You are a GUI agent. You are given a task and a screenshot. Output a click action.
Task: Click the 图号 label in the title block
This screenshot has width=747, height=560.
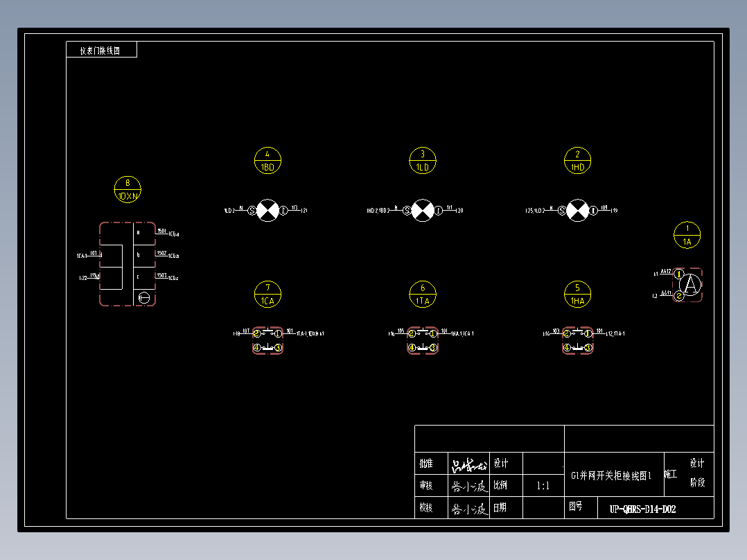click(575, 506)
